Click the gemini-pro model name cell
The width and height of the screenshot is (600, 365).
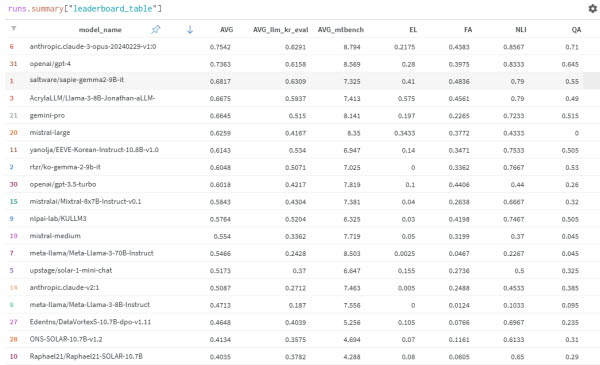(x=47, y=116)
